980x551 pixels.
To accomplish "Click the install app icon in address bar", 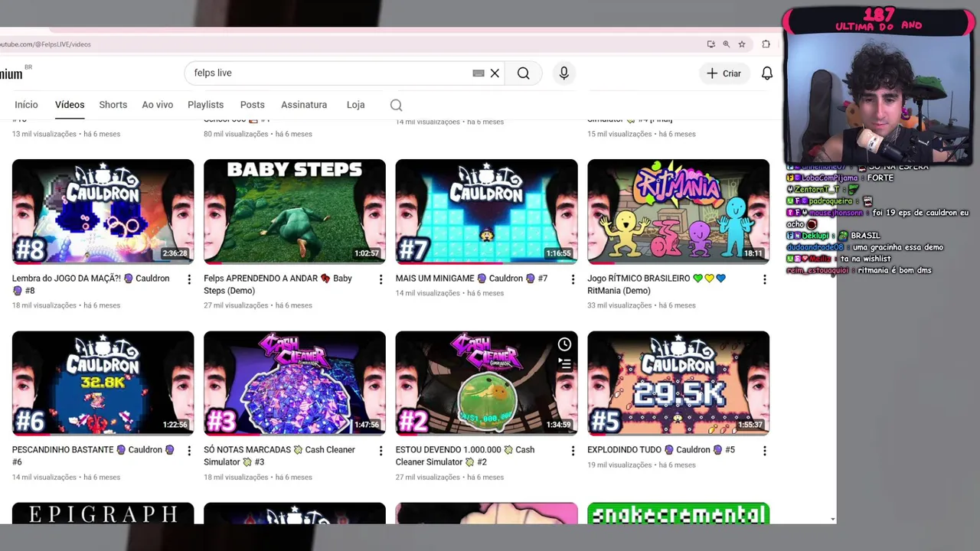I will pos(711,44).
